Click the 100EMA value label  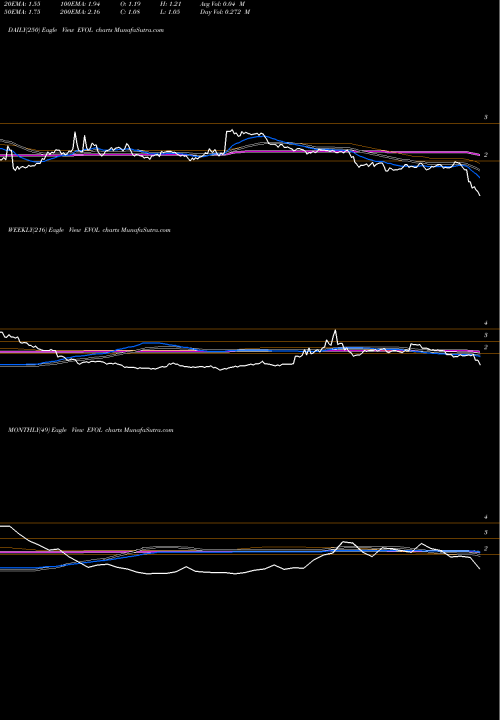[x=80, y=4]
